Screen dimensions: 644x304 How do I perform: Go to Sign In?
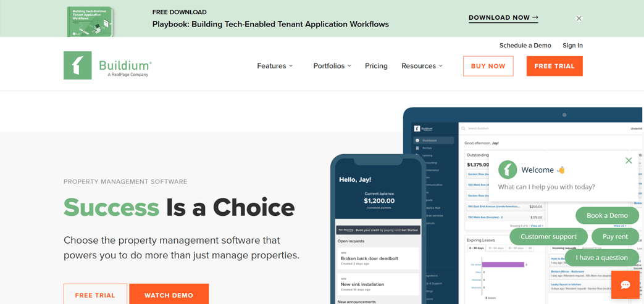(572, 46)
